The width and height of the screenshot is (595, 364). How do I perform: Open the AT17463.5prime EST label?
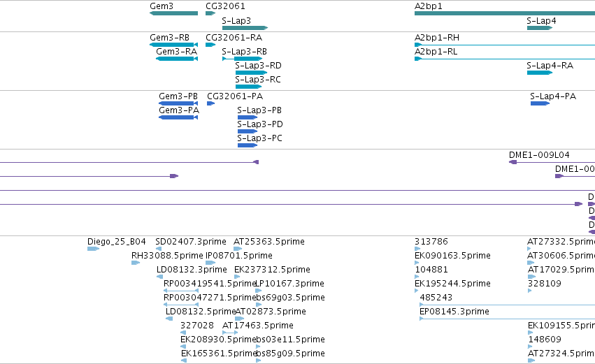coord(258,326)
